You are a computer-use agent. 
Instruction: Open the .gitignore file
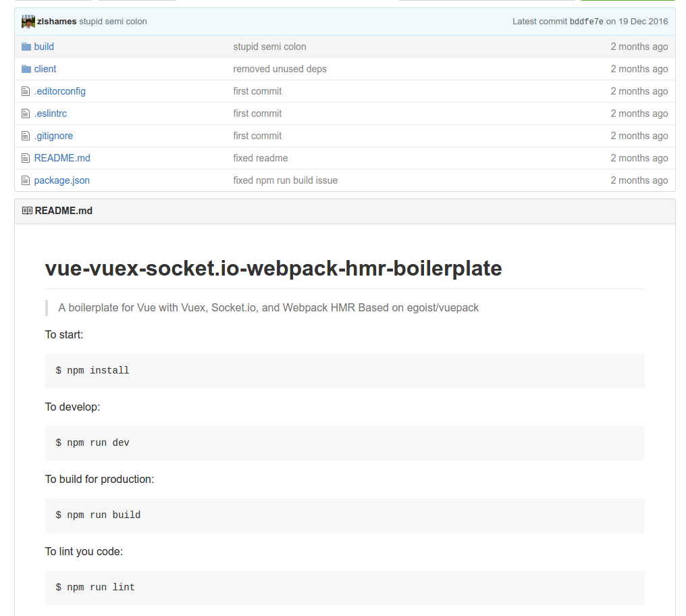click(x=53, y=136)
